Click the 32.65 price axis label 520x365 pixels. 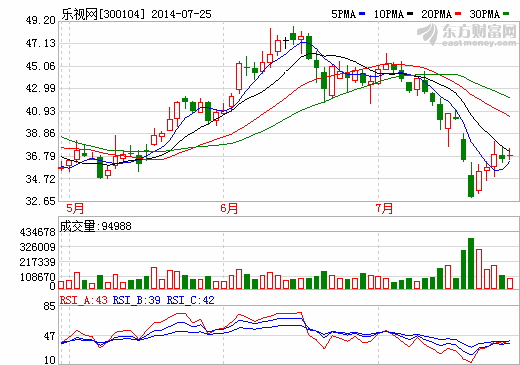40,201
